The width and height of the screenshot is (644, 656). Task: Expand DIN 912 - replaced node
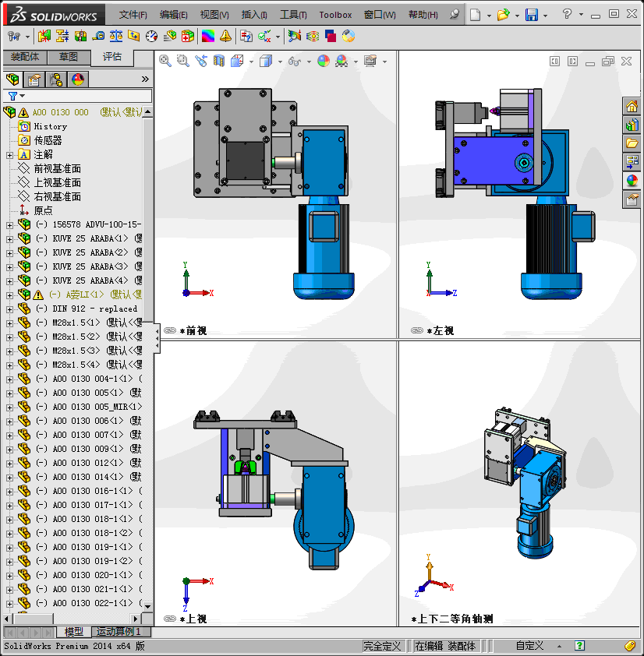coord(9,309)
